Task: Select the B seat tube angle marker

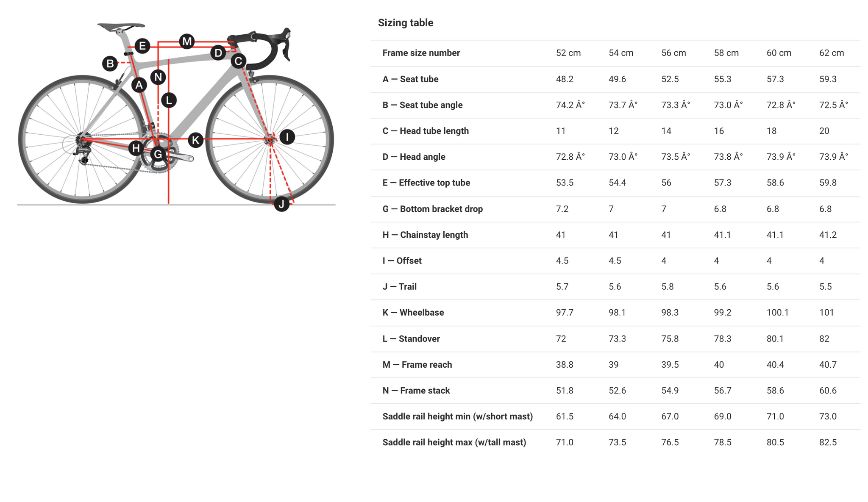Action: [x=110, y=64]
